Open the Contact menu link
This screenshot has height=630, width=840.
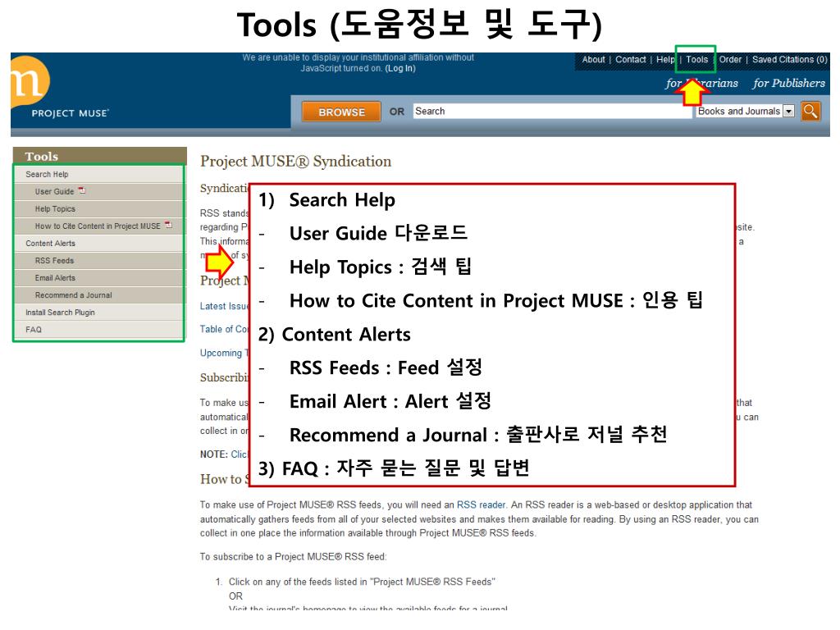630,59
